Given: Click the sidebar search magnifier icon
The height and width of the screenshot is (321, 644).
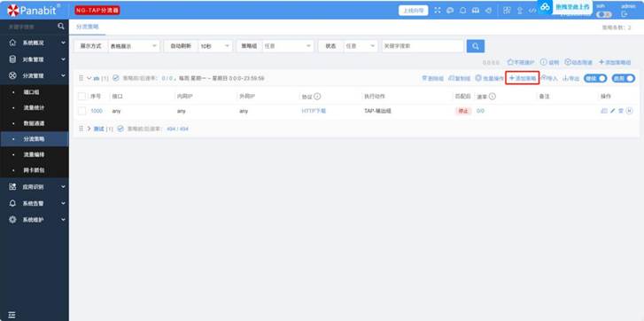Looking at the screenshot, I should (61, 27).
